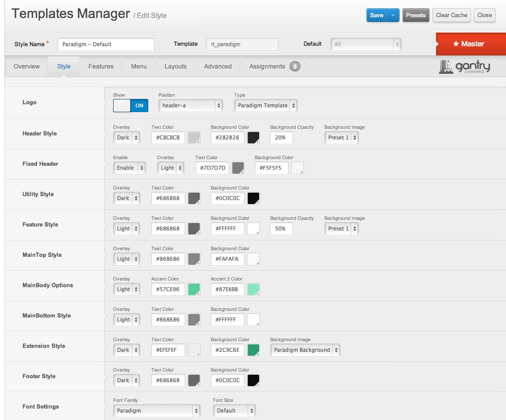Open Header Style Background Image dropdown

click(341, 137)
